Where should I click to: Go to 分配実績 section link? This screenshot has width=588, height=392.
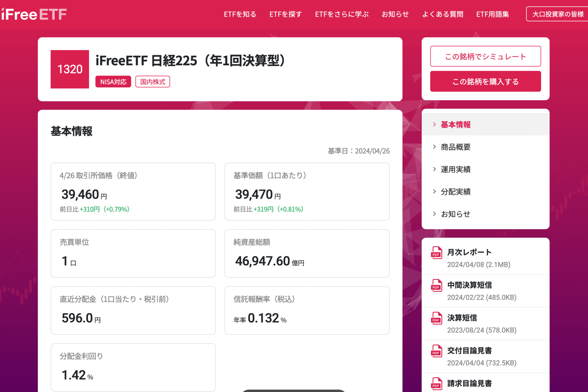456,192
